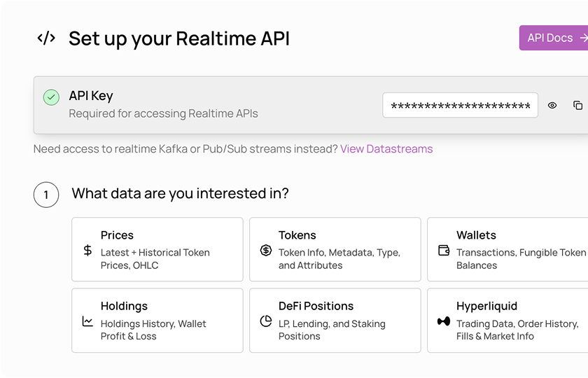
Task: Click 'Transactions, Fungible Token Balances' text
Action: [x=521, y=259]
